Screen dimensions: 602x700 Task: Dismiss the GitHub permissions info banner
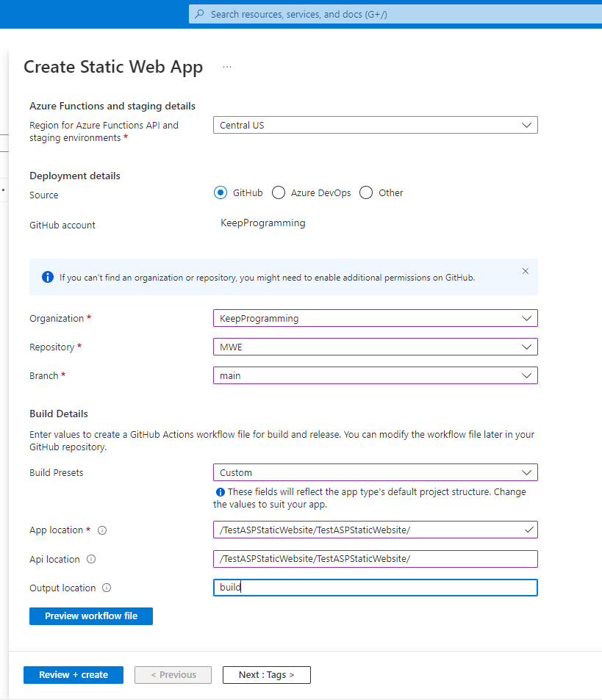525,271
